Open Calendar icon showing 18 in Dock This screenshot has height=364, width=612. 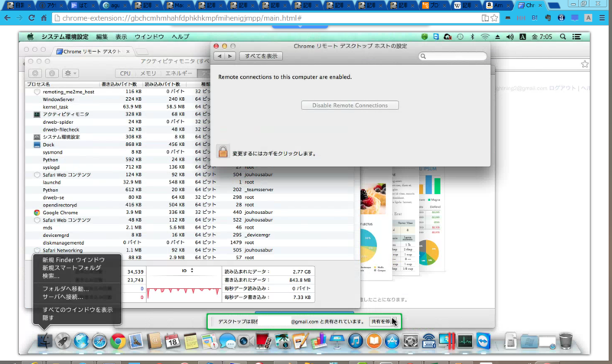(x=172, y=341)
